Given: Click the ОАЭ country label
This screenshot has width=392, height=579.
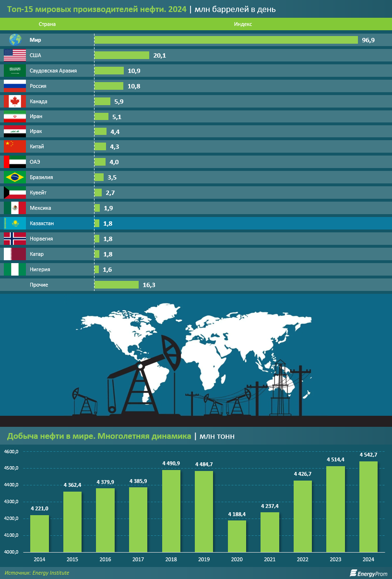Looking at the screenshot, I should pyautogui.click(x=35, y=162).
